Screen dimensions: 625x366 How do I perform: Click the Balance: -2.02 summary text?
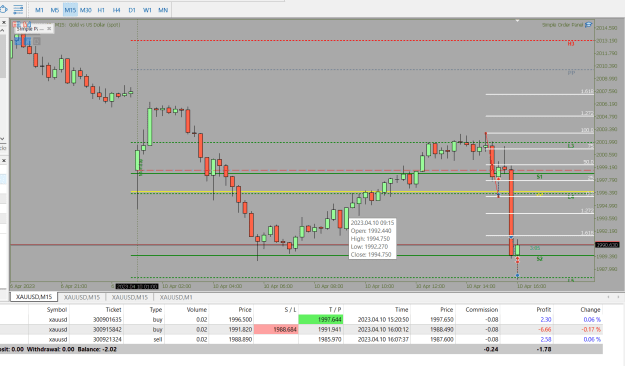tap(97, 349)
